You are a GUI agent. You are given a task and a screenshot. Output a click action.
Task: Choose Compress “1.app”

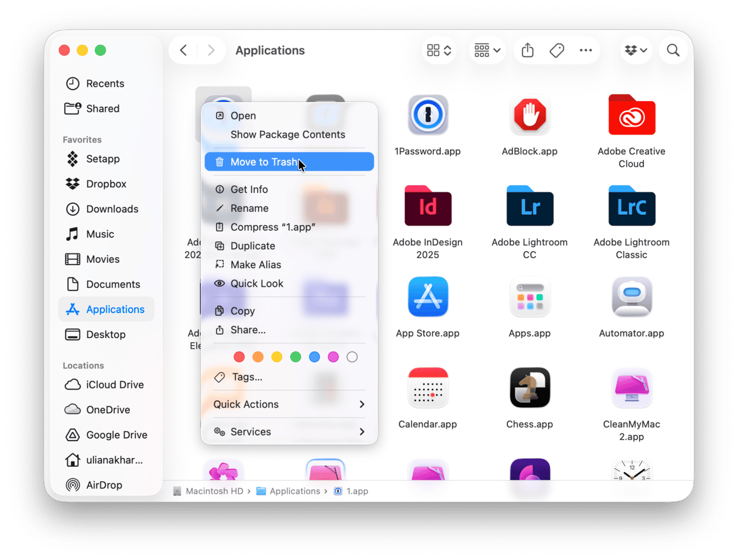(289, 227)
